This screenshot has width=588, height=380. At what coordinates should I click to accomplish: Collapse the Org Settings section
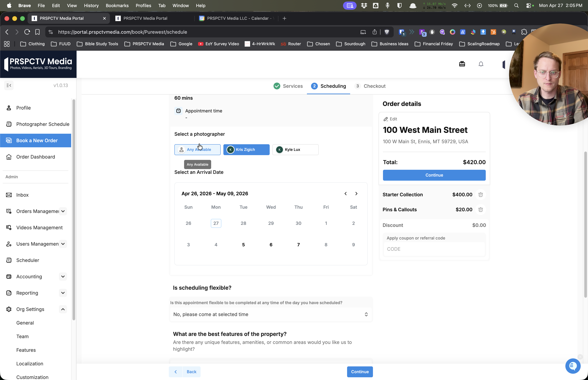pyautogui.click(x=63, y=309)
